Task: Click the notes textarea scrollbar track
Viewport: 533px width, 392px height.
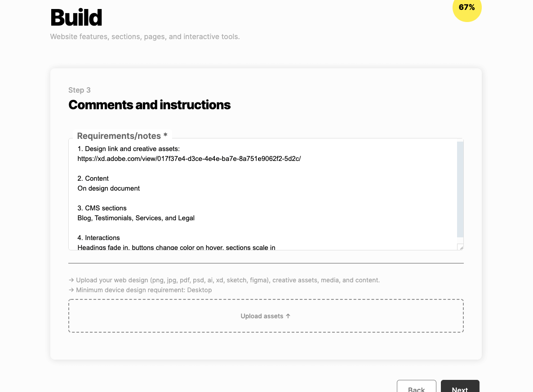Action: (x=460, y=189)
